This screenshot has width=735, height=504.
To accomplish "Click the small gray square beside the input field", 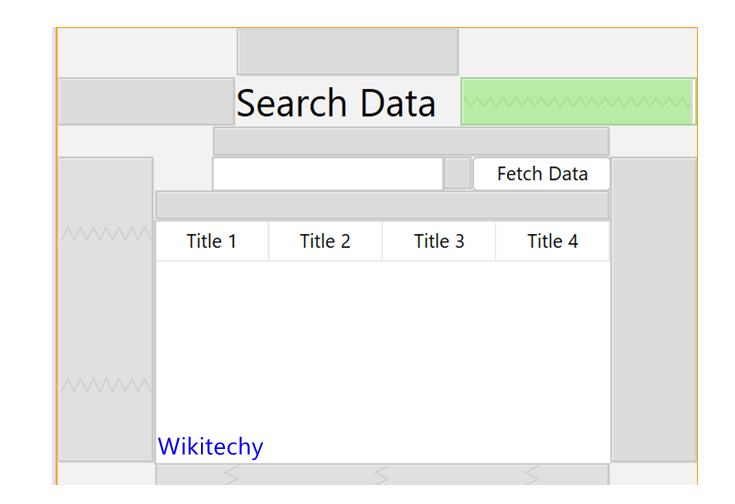I will click(x=457, y=174).
